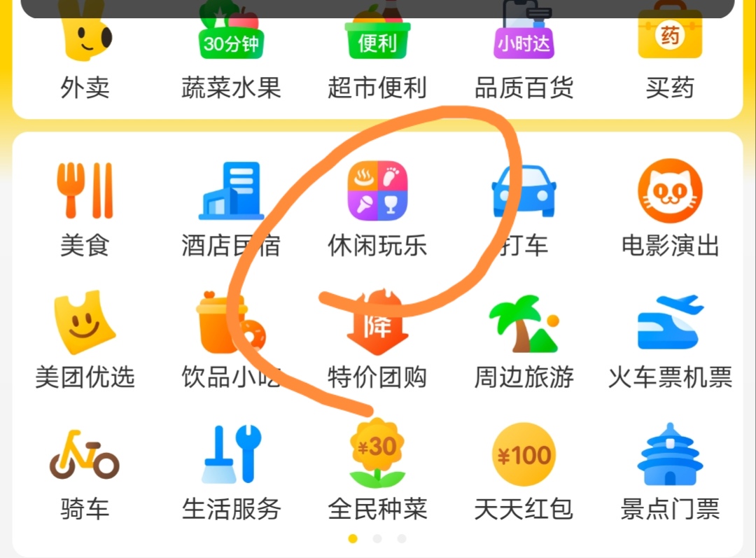Open 电影演出 cat face icon
Viewport: 756px width, 558px height.
tap(670, 190)
